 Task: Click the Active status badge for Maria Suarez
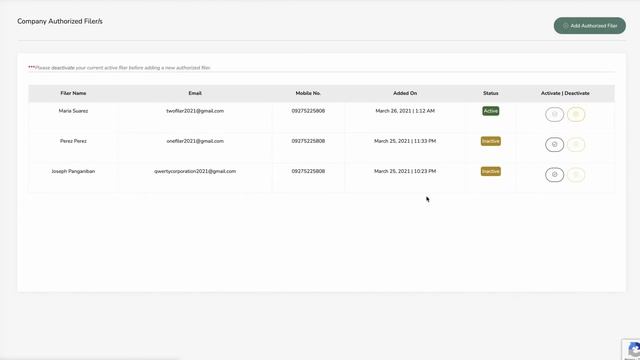coord(491,111)
